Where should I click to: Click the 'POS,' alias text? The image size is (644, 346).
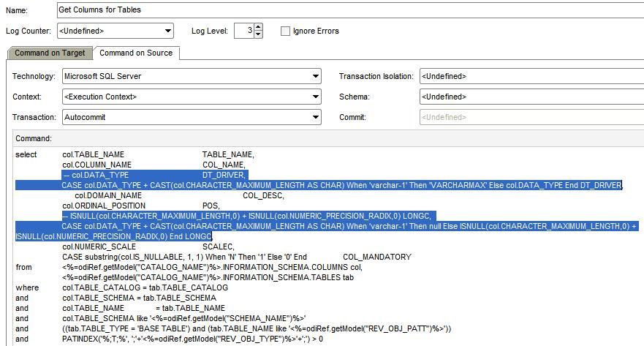[211, 206]
